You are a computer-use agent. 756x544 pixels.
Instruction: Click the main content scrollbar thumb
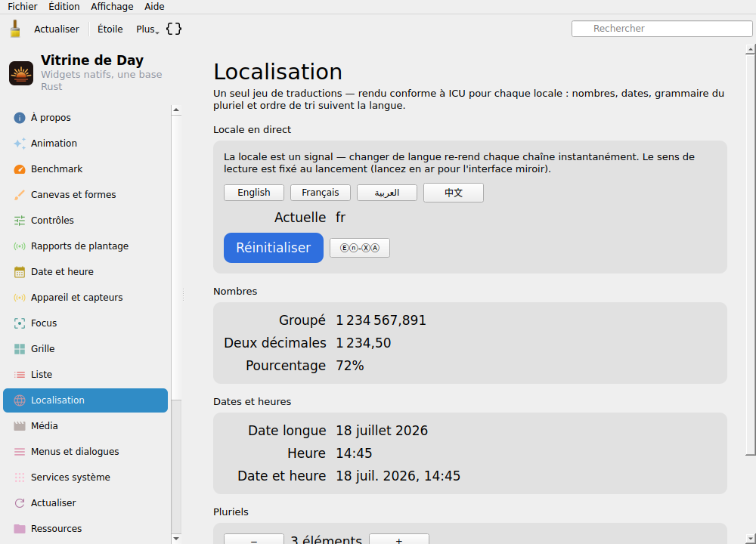[x=750, y=255]
